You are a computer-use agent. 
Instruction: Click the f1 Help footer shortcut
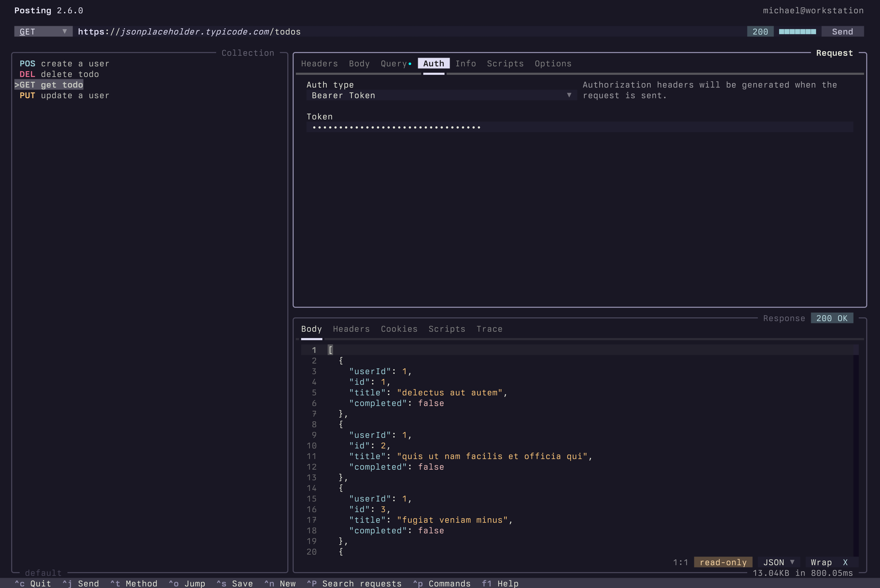[500, 583]
